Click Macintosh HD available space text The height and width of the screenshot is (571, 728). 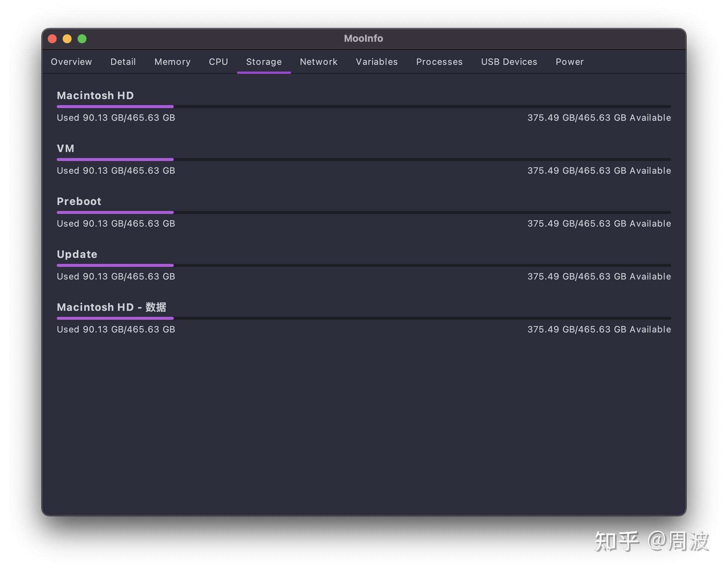(x=599, y=118)
